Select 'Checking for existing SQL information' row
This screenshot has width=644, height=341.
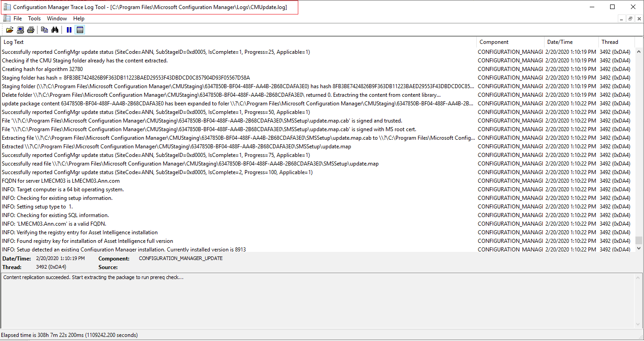click(x=317, y=215)
